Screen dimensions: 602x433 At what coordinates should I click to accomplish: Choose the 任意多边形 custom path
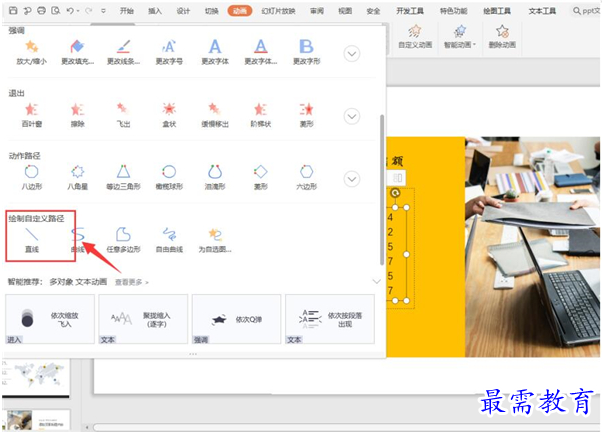click(123, 240)
